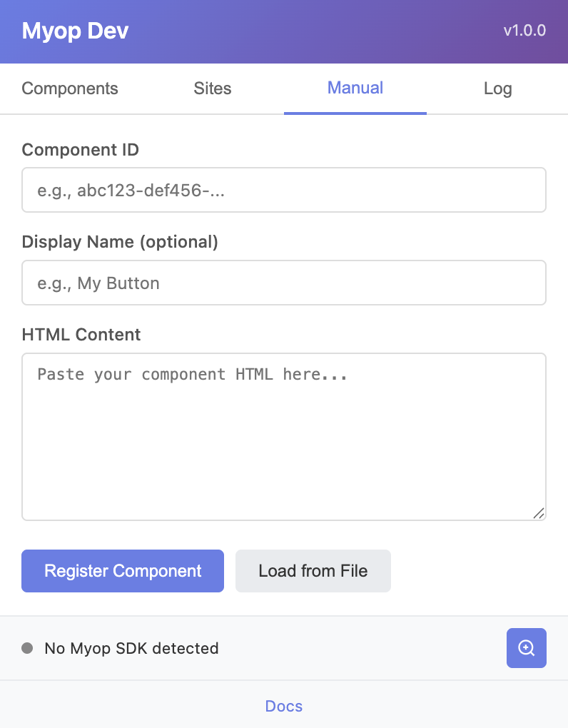This screenshot has width=568, height=728.
Task: Click the Register Component button
Action: pyautogui.click(x=122, y=571)
